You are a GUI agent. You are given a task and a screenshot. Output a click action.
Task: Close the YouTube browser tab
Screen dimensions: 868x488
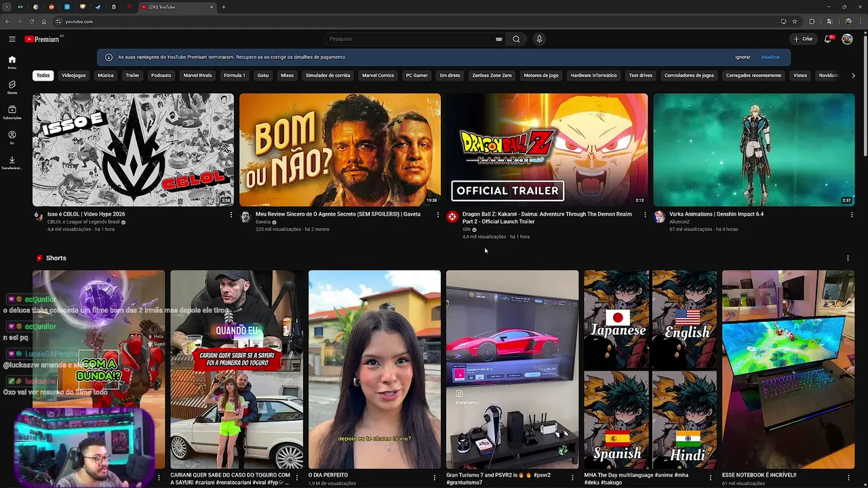click(212, 7)
